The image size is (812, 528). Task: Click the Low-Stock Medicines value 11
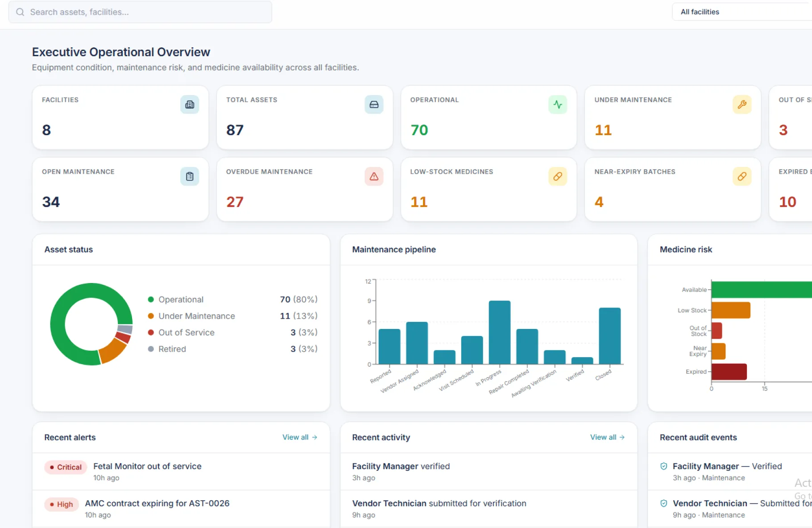tap(419, 202)
